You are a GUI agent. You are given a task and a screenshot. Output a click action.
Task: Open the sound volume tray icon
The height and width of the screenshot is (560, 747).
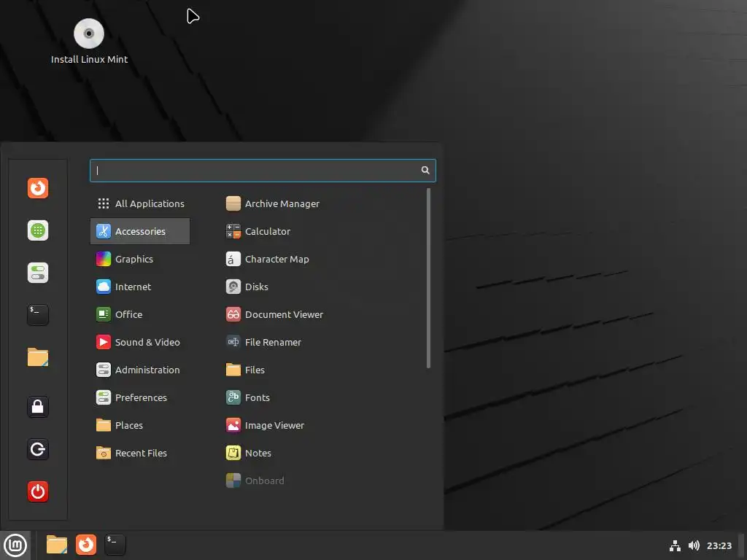point(694,545)
